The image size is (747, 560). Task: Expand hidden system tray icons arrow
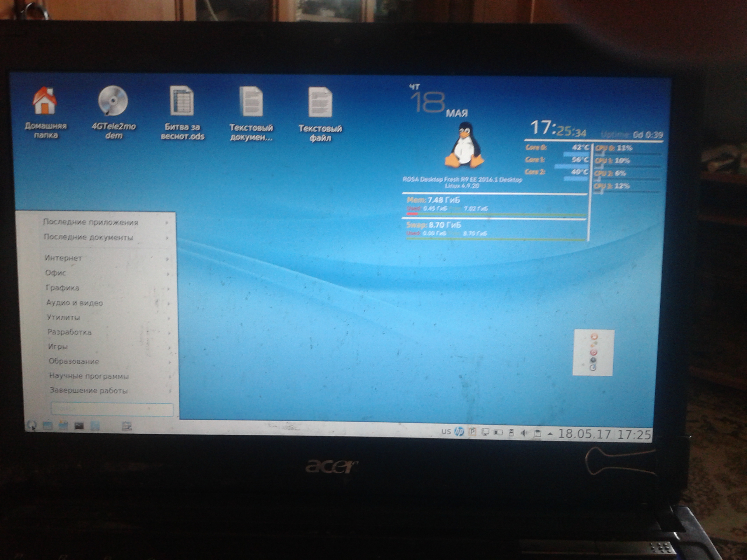pyautogui.click(x=550, y=434)
